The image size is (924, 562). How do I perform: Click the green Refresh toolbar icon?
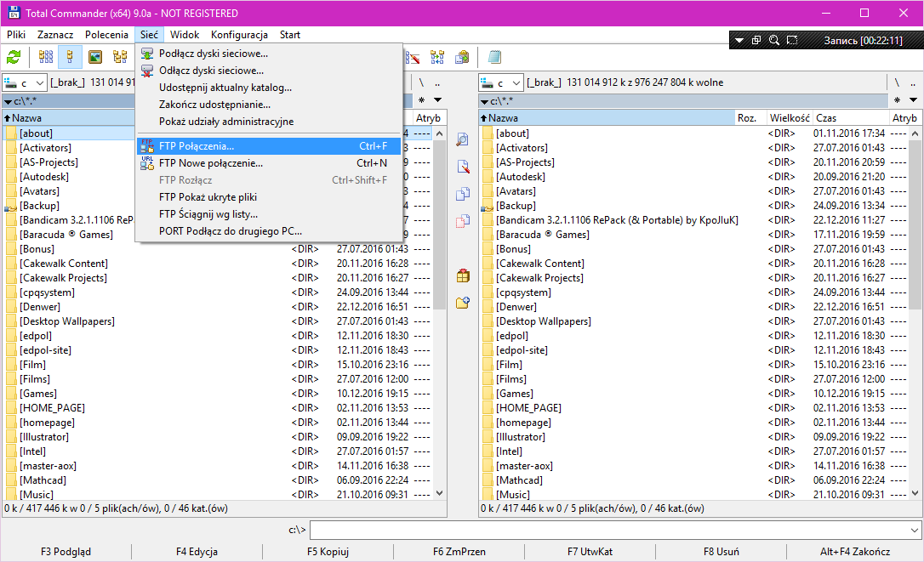(14, 57)
